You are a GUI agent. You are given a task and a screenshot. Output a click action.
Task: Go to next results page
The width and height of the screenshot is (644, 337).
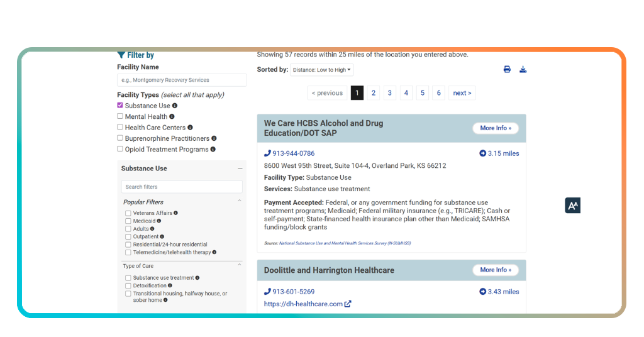coord(462,93)
